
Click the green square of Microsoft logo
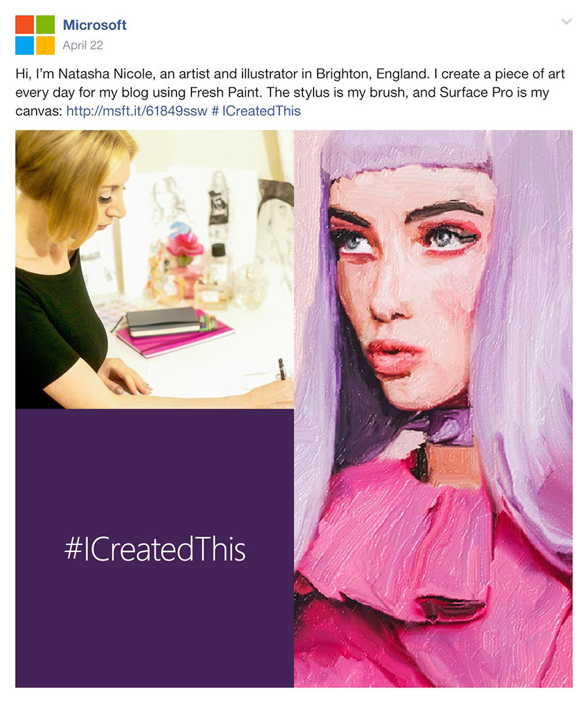coord(45,25)
